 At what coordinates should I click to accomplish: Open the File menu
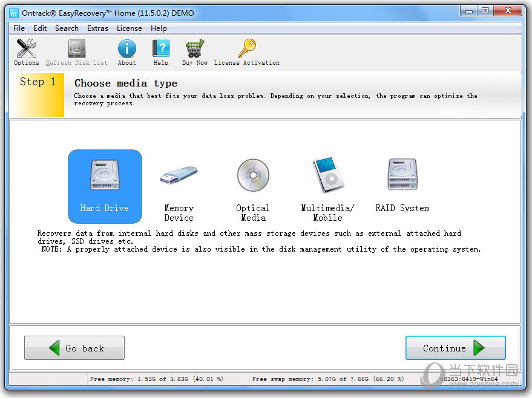19,28
